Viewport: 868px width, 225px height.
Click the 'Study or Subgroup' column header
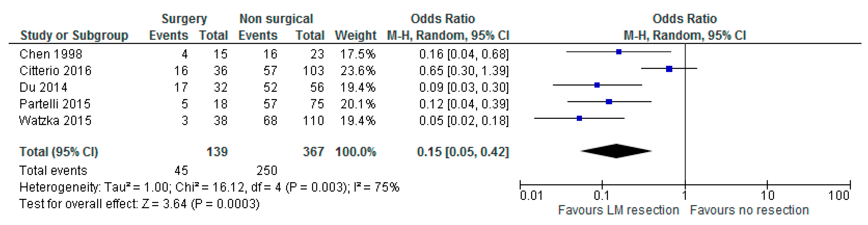click(x=74, y=35)
